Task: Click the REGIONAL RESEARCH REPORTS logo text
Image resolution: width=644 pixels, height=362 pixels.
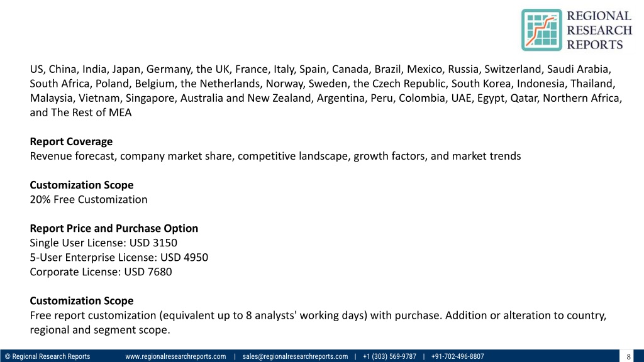Action: coord(599,30)
